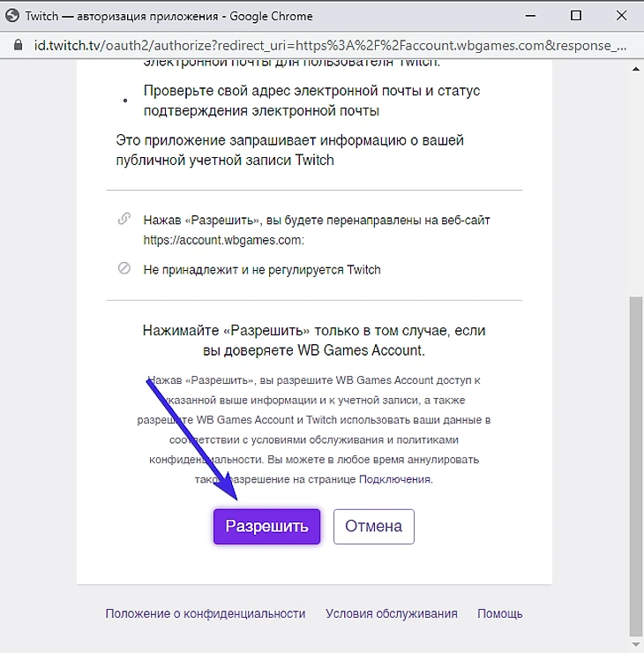Click the text https://account.wbgames.com:
This screenshot has width=644, height=653.
click(x=223, y=240)
